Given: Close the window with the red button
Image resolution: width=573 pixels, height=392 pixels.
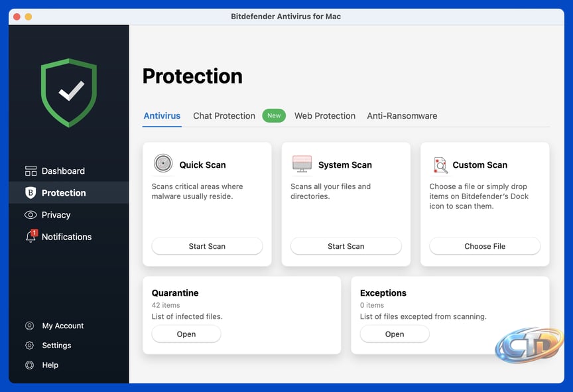Looking at the screenshot, I should pyautogui.click(x=17, y=17).
